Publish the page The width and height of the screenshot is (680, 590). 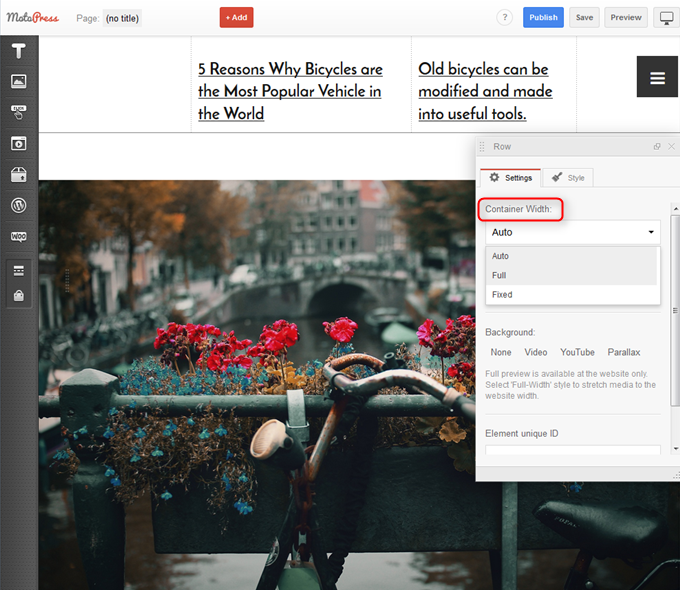pos(543,17)
